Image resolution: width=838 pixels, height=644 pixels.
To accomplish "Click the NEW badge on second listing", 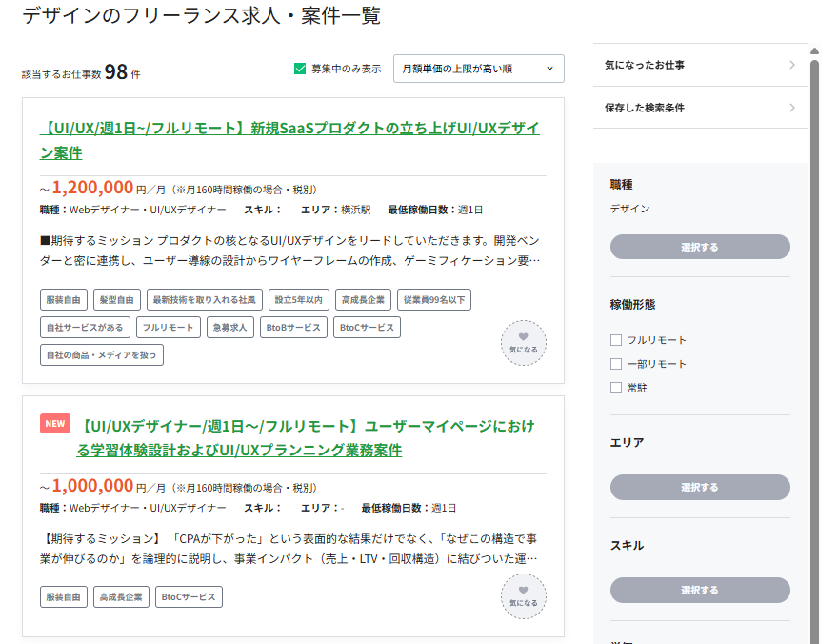I will 55,424.
